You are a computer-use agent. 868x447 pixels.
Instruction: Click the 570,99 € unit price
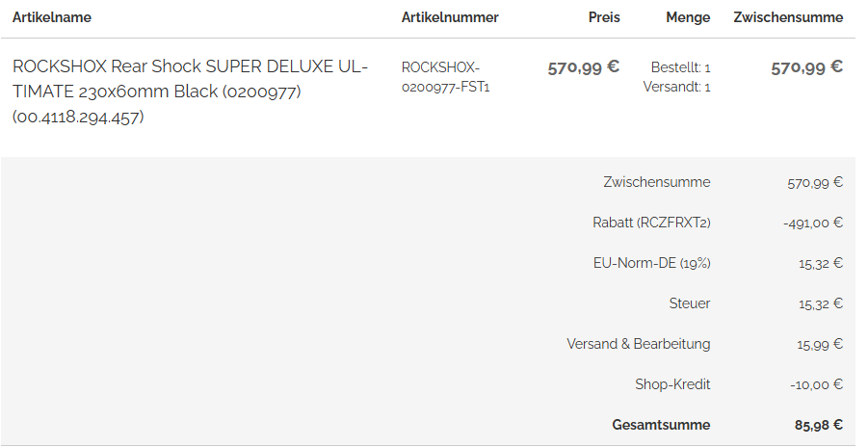tap(584, 67)
